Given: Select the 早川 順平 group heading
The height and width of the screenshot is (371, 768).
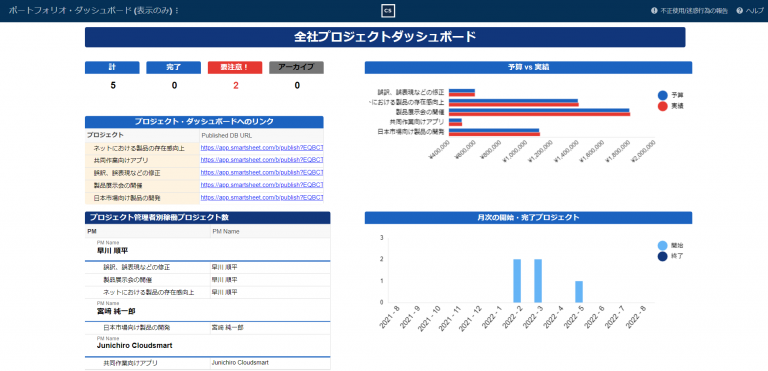Looking at the screenshot, I should 112,250.
